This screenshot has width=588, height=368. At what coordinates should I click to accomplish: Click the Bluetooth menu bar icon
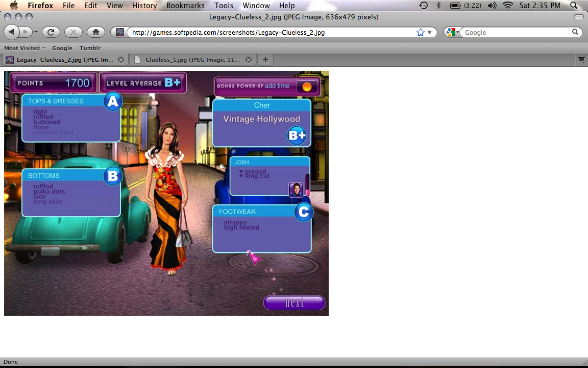tap(439, 5)
